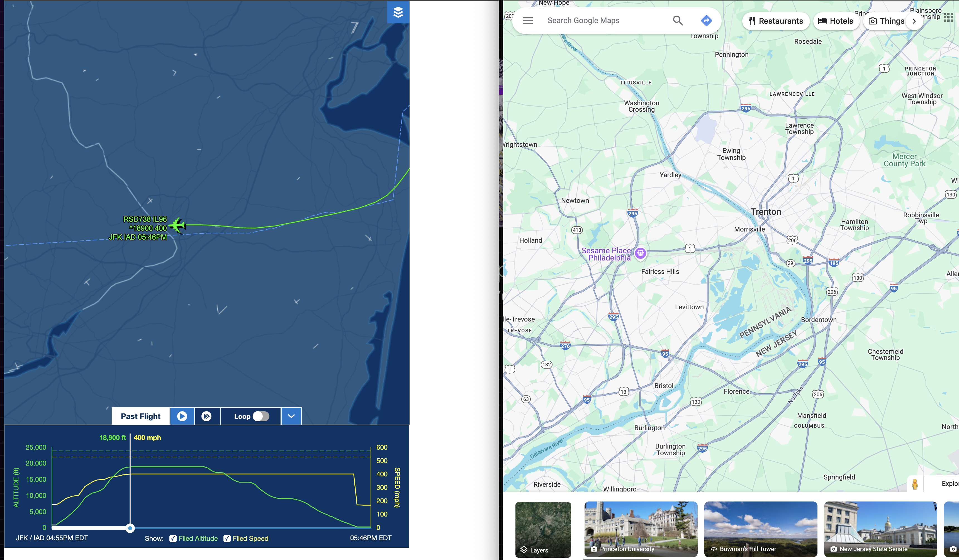Open directions with the blue arrow icon

[x=706, y=21]
